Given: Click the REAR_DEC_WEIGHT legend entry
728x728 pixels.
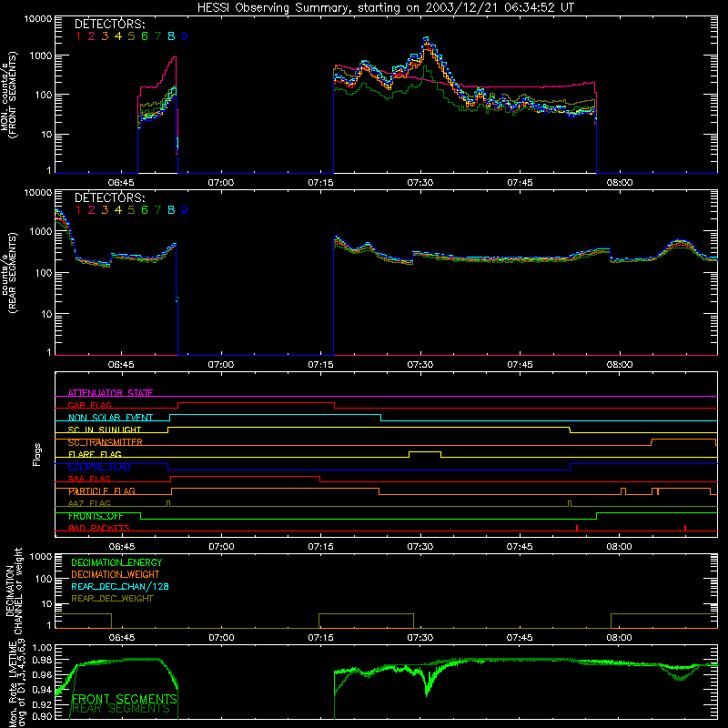Looking at the screenshot, I should [112, 599].
